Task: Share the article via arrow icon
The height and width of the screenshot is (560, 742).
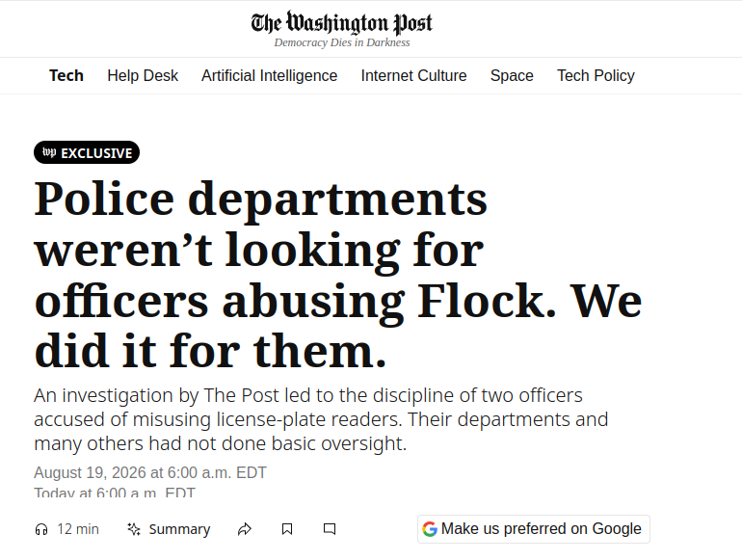Action: (244, 529)
